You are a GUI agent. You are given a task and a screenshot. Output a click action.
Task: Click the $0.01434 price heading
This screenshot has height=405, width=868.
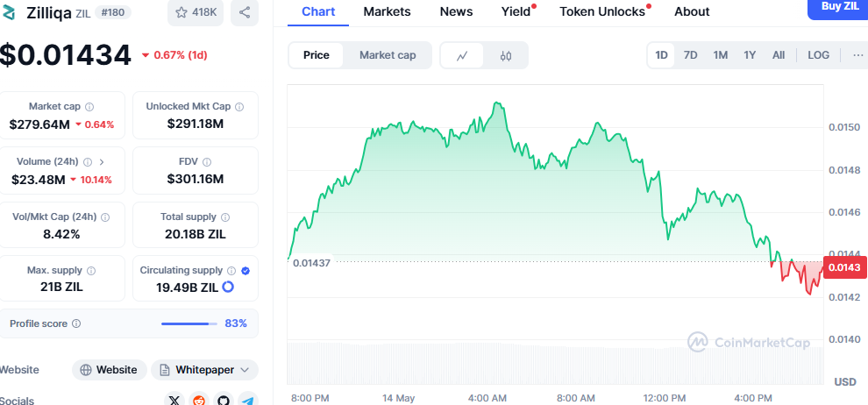tap(65, 54)
